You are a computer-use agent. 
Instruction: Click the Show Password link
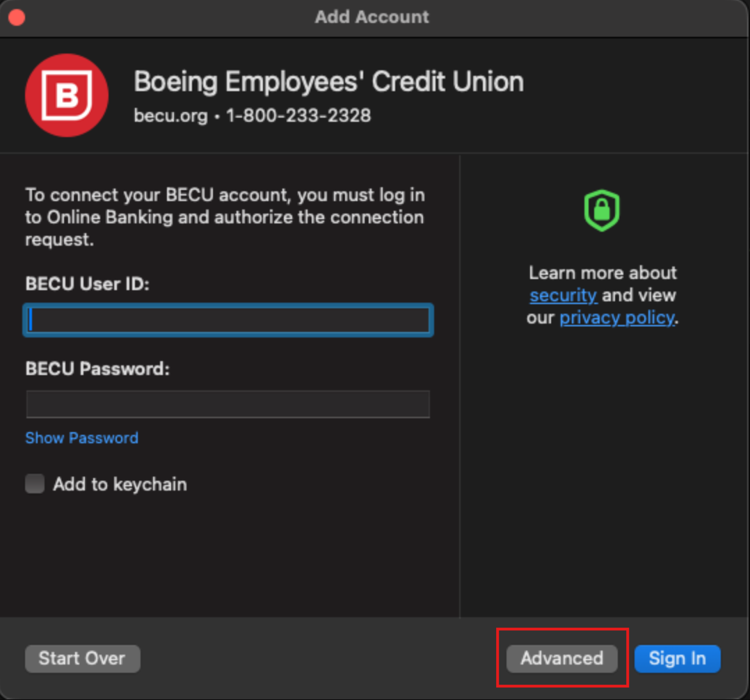(82, 438)
